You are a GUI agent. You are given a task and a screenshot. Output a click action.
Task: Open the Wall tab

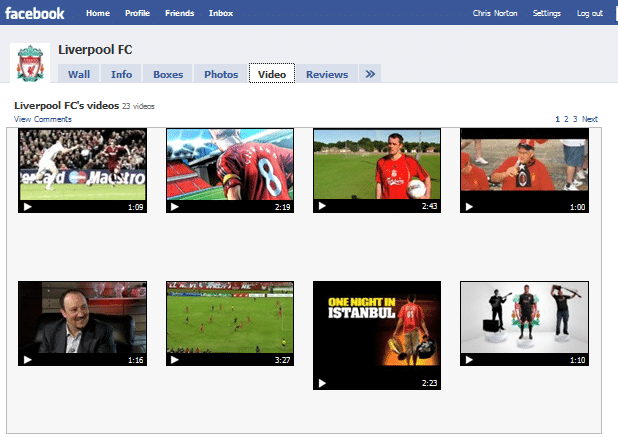click(x=79, y=74)
